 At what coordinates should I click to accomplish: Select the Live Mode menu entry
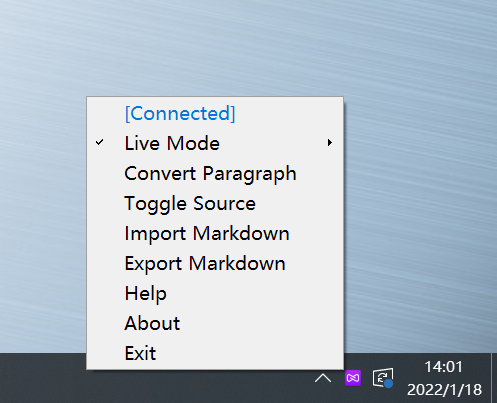tap(215, 143)
